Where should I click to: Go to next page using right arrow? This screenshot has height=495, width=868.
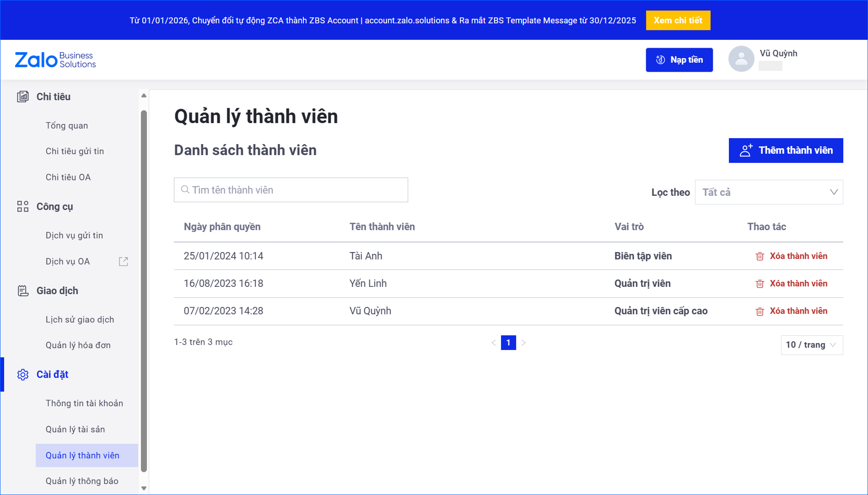point(523,343)
